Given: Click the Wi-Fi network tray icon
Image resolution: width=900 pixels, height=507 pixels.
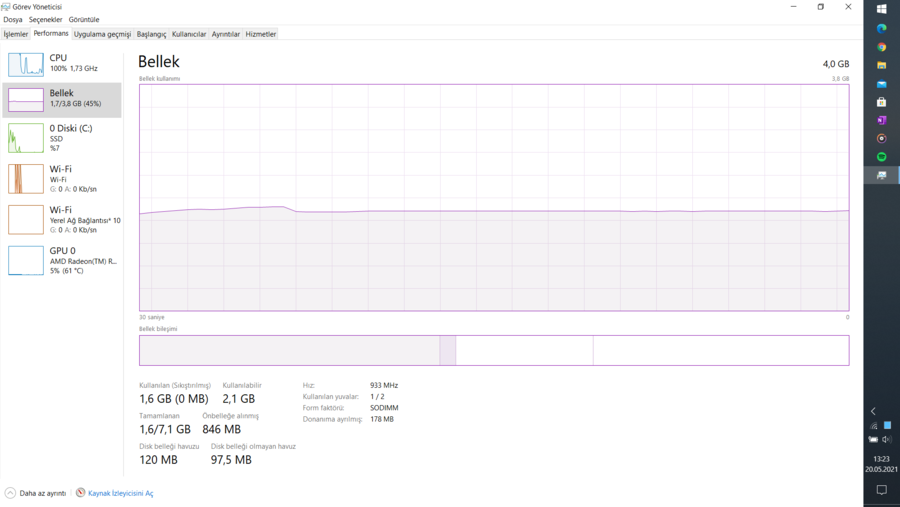Looking at the screenshot, I should 874,426.
